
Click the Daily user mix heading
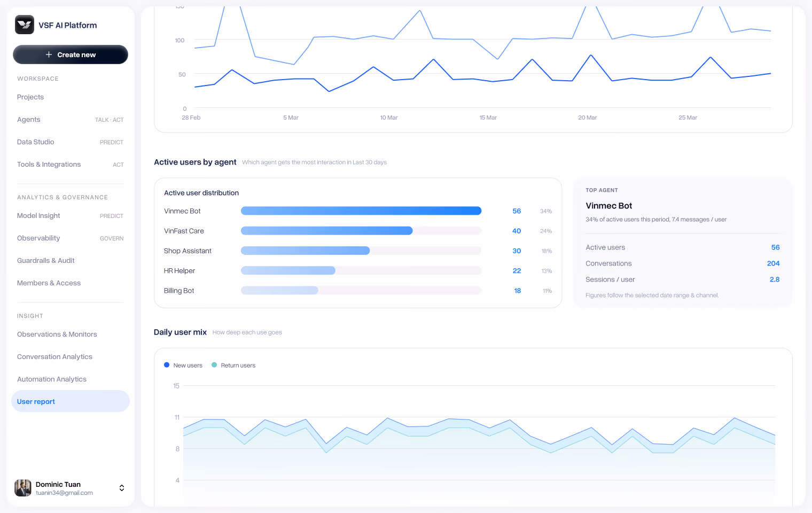point(180,332)
